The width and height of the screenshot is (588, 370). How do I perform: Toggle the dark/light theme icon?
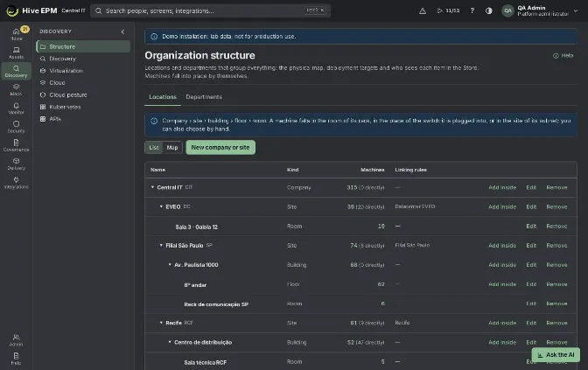click(x=488, y=10)
